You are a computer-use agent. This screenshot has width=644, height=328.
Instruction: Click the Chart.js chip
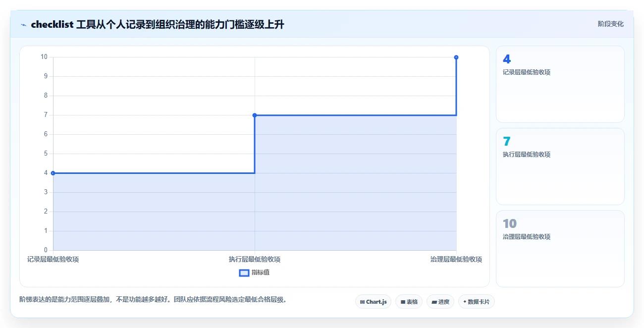point(374,302)
